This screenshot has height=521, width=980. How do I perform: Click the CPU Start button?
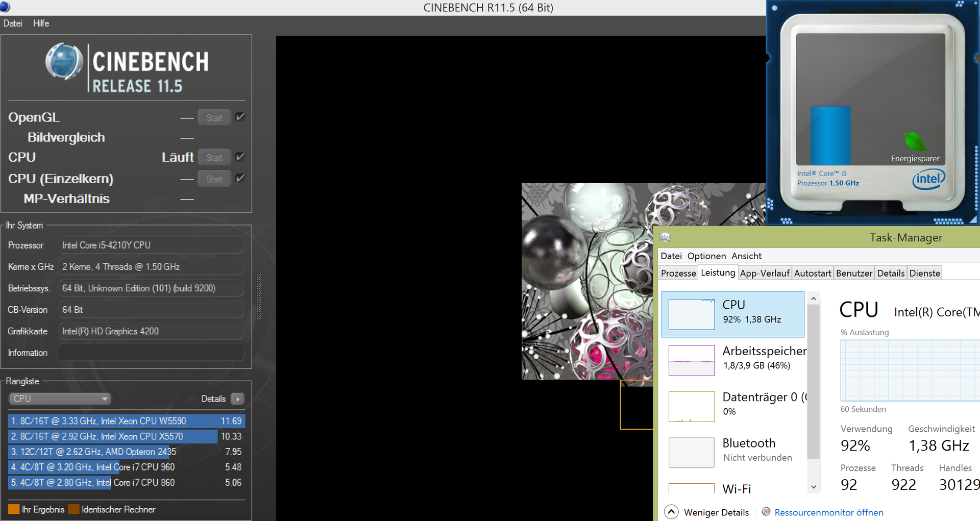214,157
